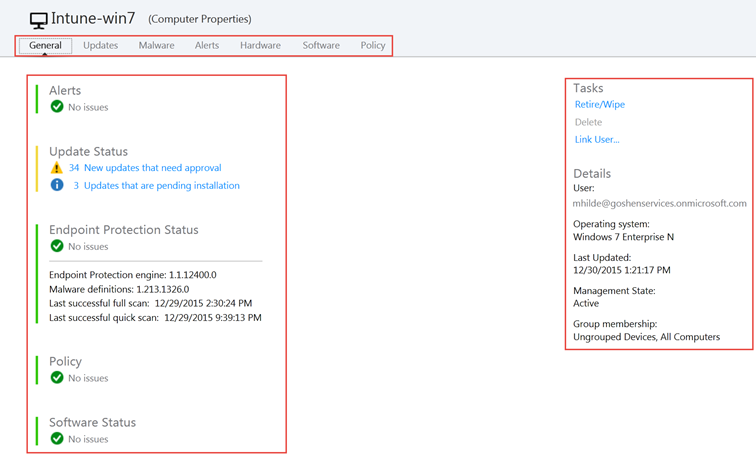This screenshot has width=756, height=465.
Task: Click the disabled Delete task
Action: point(588,122)
